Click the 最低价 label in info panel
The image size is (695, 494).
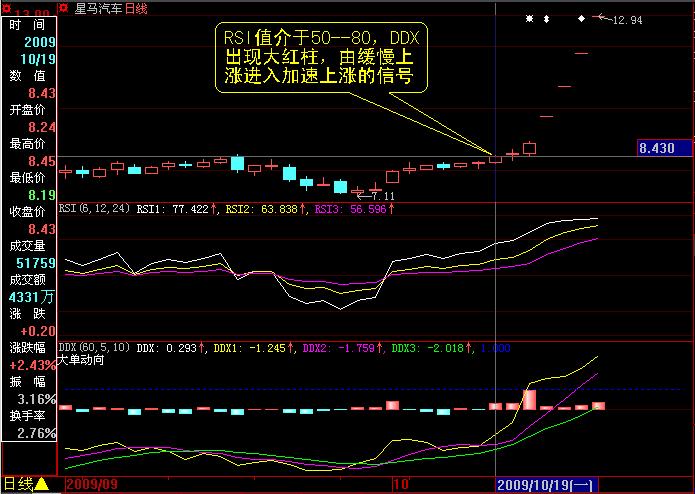point(27,178)
